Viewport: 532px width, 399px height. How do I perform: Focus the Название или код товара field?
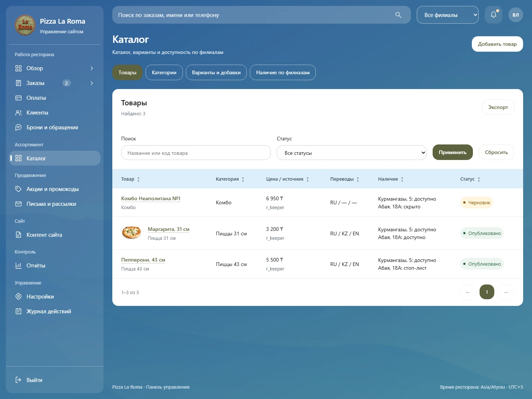(196, 153)
